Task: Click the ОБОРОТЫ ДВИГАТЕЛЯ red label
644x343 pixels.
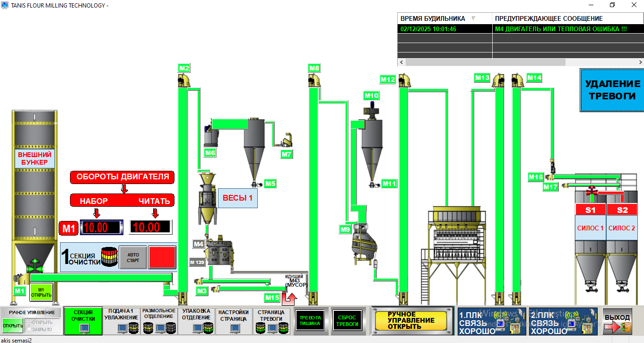Action: 122,177
